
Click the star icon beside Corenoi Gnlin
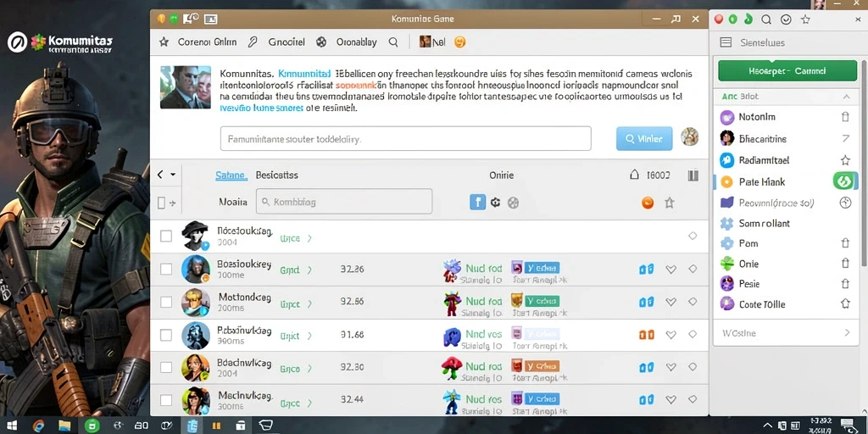coord(164,42)
